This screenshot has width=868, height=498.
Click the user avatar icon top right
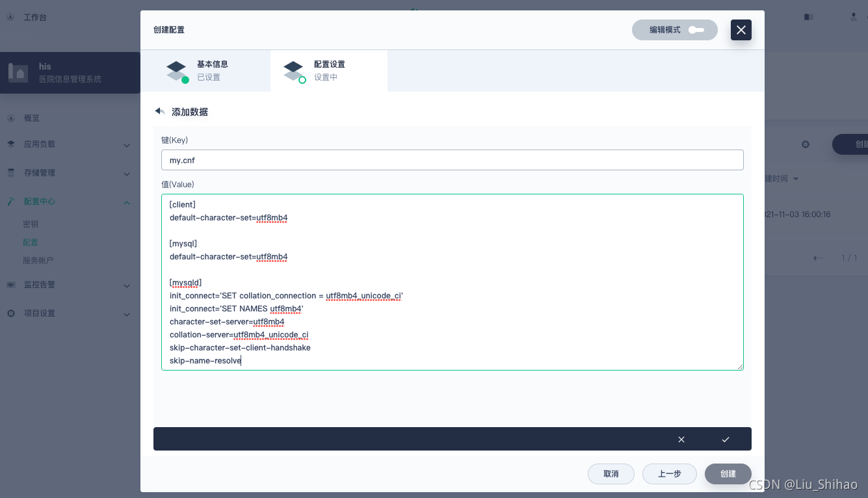[854, 17]
